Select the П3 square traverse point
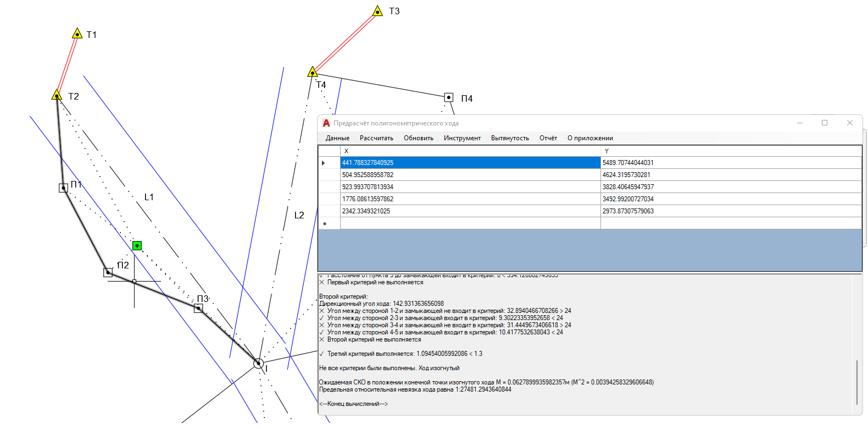868x429 pixels. coord(198,308)
